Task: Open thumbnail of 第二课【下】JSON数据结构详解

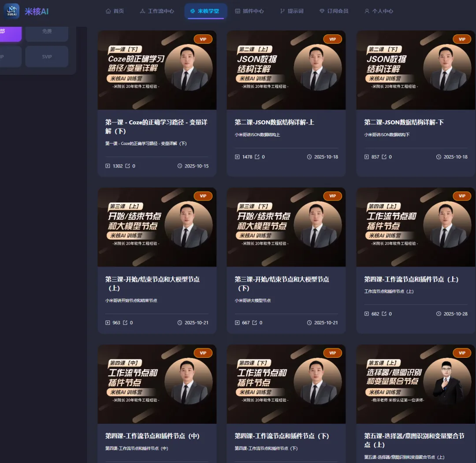Action: coord(416,70)
